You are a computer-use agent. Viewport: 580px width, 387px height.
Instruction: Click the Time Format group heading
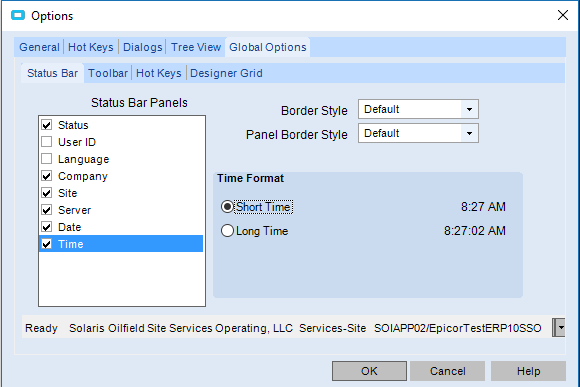click(x=250, y=178)
